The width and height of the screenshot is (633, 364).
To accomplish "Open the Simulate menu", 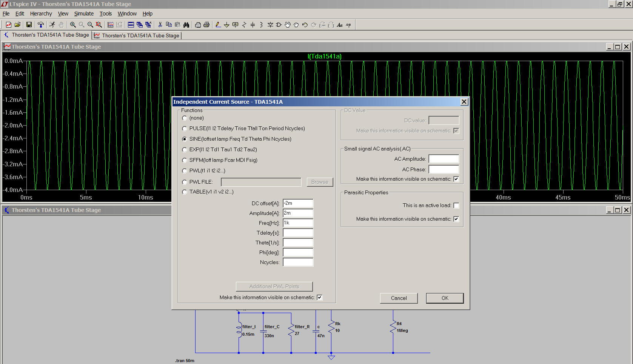I will (x=84, y=14).
